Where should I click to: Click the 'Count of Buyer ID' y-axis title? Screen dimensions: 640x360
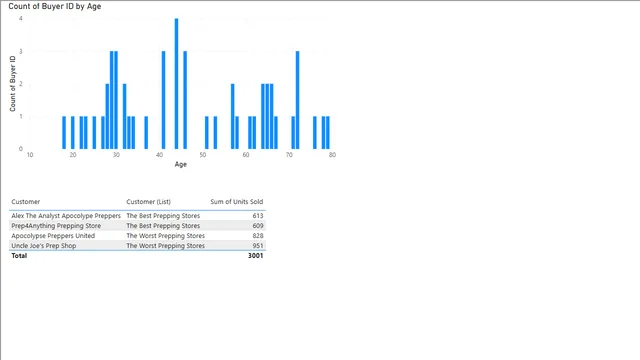point(12,84)
